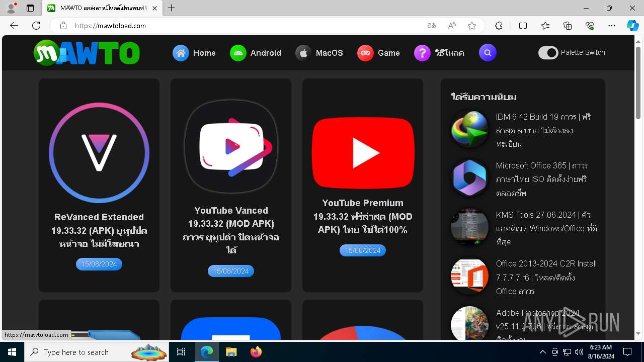This screenshot has width=644, height=362.
Task: Open Collections icon
Action: pyautogui.click(x=568, y=26)
